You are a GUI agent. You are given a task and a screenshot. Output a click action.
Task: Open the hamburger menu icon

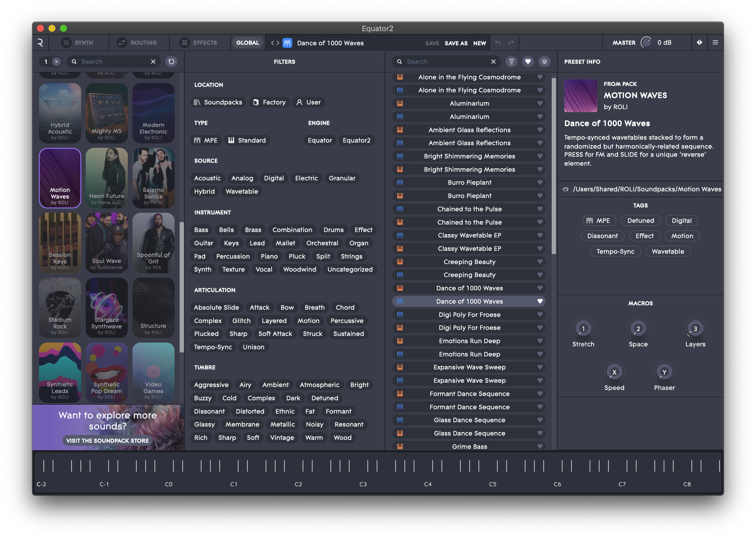pyautogui.click(x=715, y=43)
